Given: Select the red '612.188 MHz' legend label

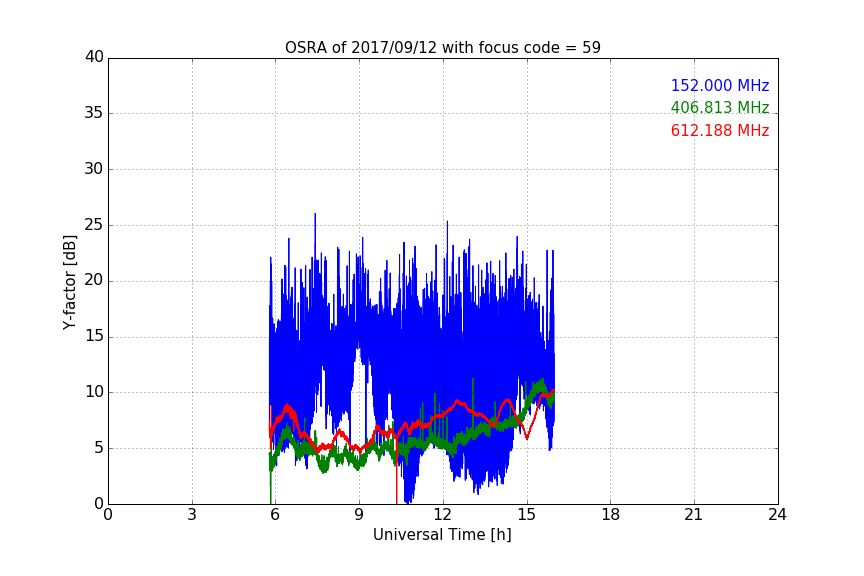Looking at the screenshot, I should coord(720,131).
